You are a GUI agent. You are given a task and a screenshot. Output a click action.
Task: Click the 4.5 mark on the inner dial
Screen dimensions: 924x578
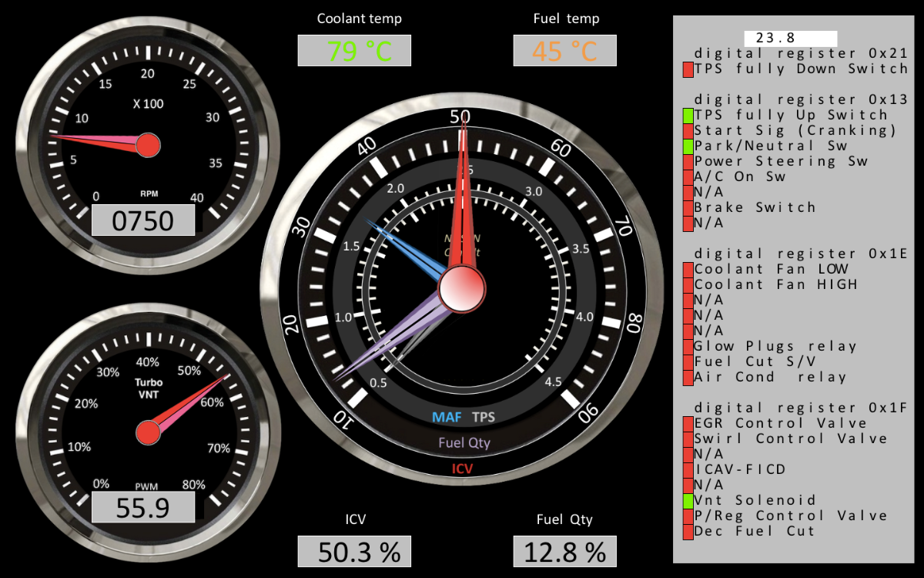554,381
